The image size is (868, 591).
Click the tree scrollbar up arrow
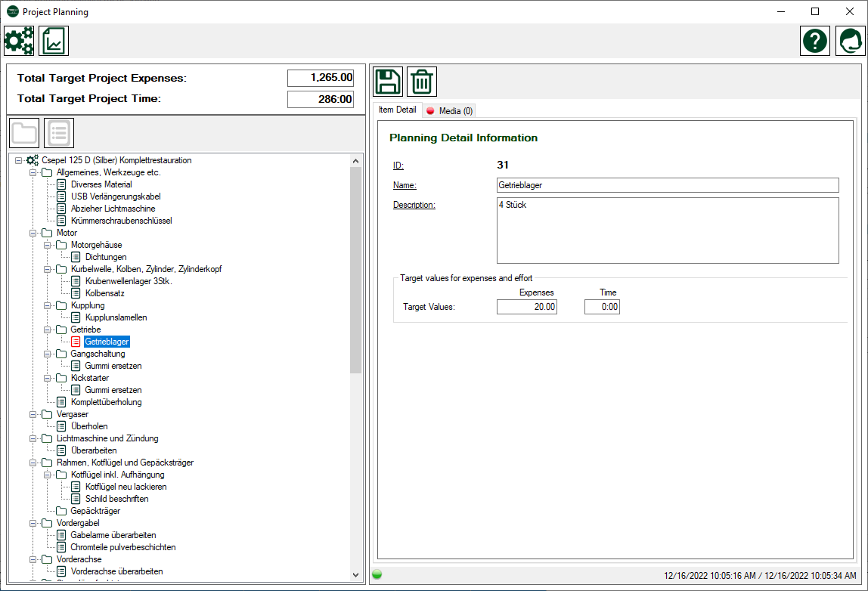pos(355,161)
